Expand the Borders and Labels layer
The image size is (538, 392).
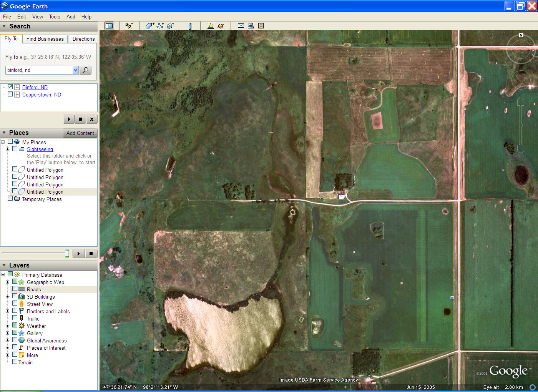click(x=7, y=311)
